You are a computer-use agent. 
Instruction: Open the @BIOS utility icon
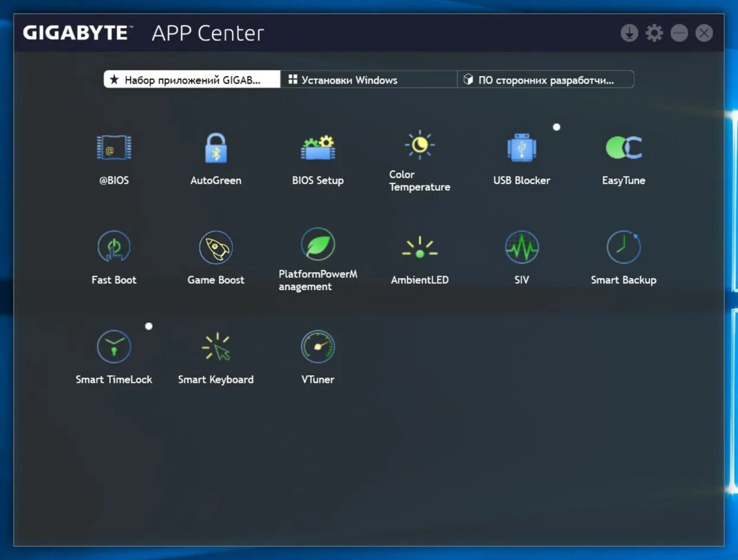[114, 148]
